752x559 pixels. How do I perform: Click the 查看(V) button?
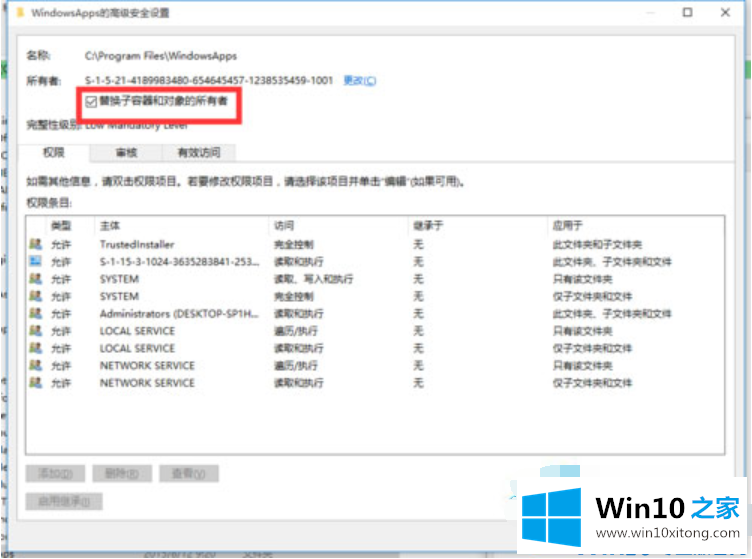coord(189,474)
